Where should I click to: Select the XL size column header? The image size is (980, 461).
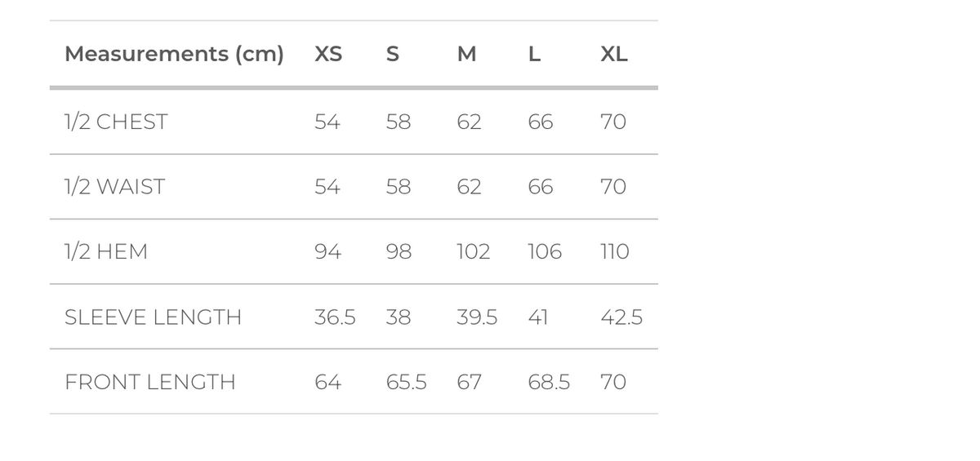[614, 55]
